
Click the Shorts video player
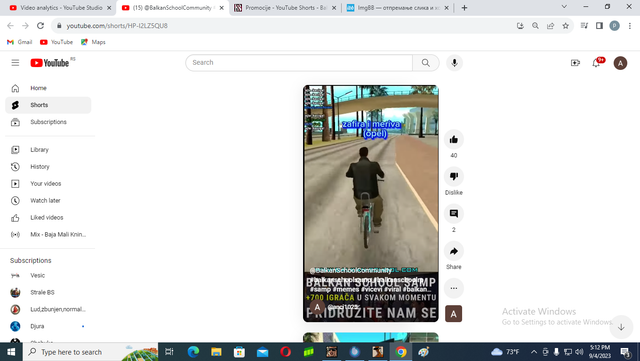pyautogui.click(x=371, y=203)
